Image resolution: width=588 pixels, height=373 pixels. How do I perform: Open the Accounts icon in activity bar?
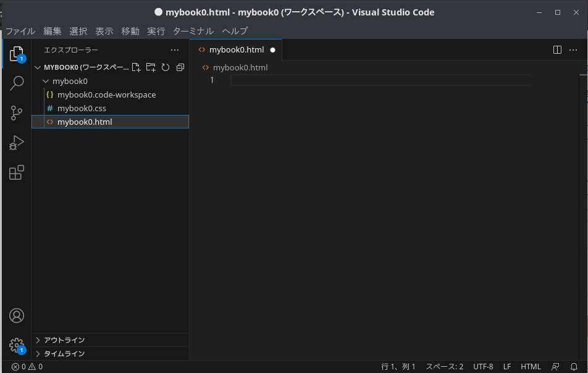17,316
